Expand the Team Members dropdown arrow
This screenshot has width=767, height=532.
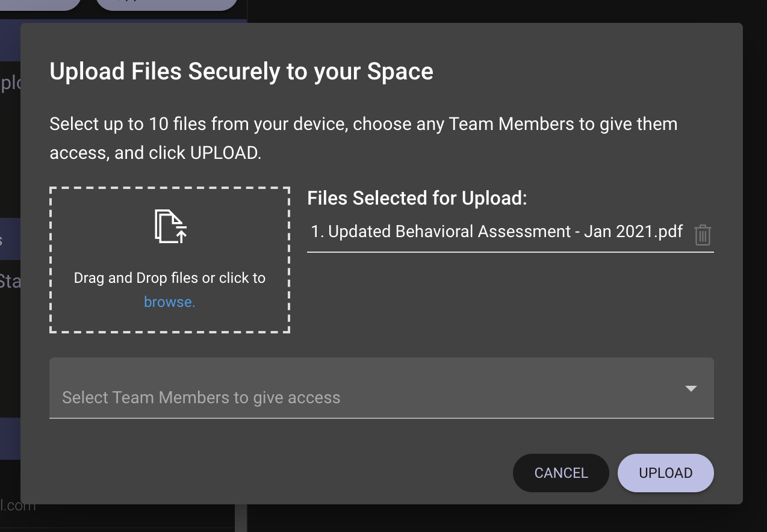(691, 389)
